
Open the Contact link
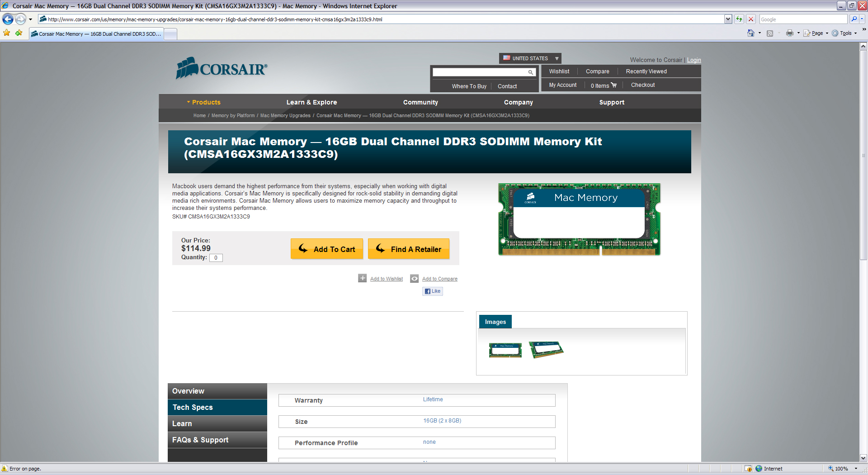(x=507, y=86)
